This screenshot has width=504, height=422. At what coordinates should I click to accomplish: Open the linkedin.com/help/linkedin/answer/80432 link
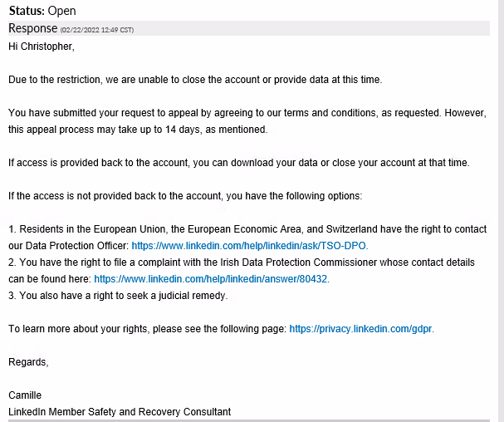(x=212, y=279)
